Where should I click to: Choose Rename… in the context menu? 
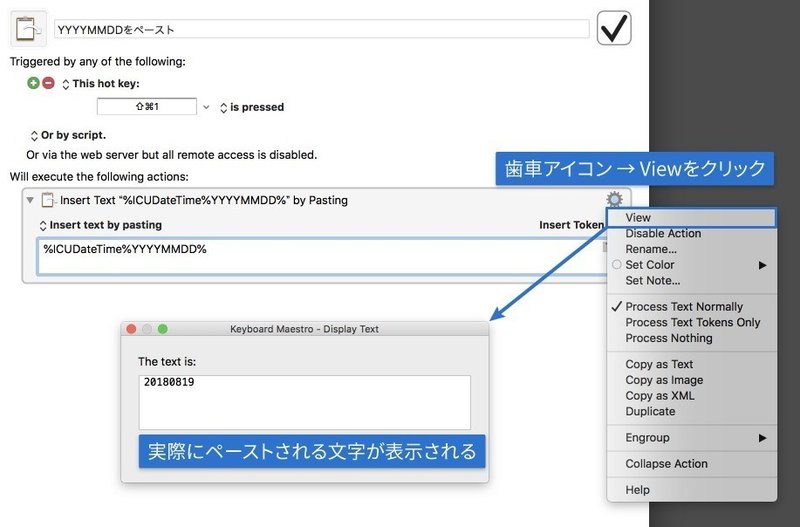[x=691, y=249]
